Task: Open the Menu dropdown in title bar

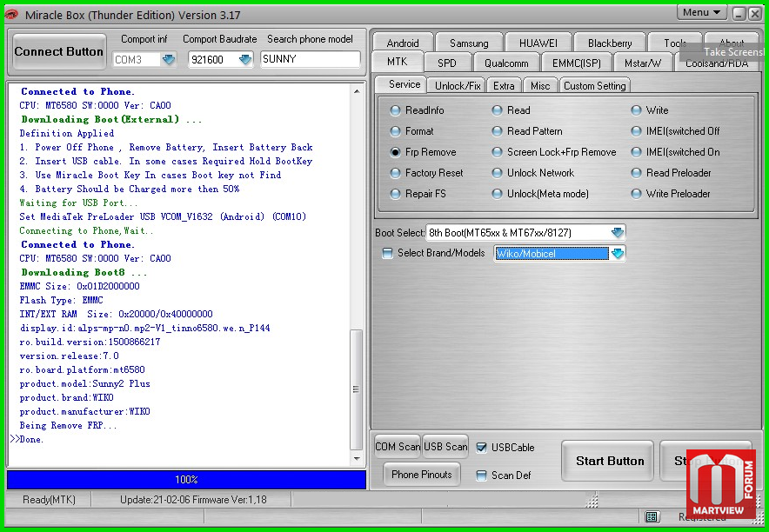Action: (702, 12)
